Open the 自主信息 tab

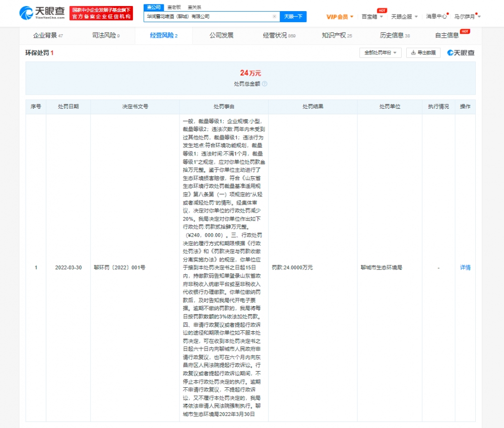[x=447, y=35]
